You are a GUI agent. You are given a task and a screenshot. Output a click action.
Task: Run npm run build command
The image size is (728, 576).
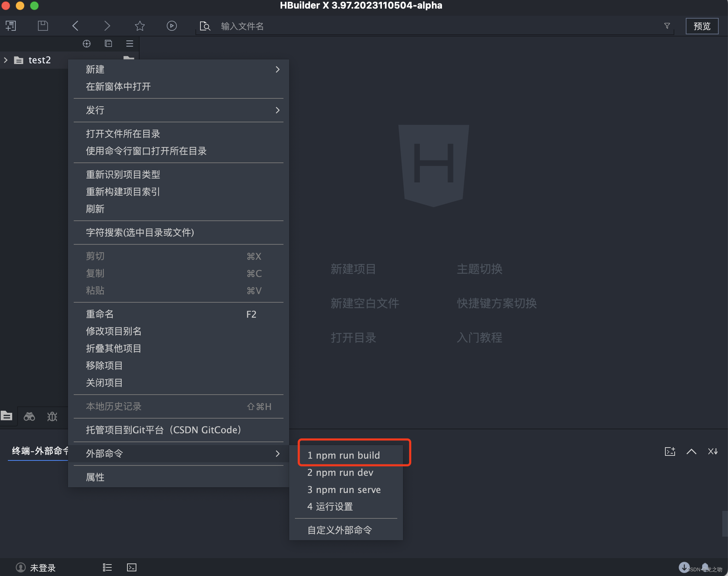[x=346, y=455]
